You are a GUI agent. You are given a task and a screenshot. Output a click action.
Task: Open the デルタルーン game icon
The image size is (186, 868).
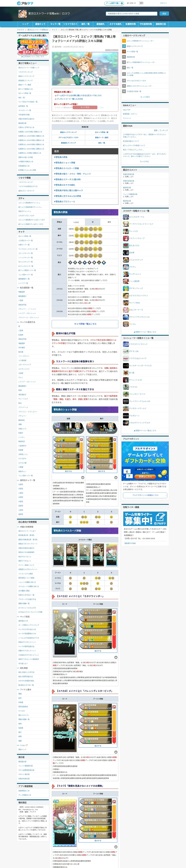coord(126,415)
